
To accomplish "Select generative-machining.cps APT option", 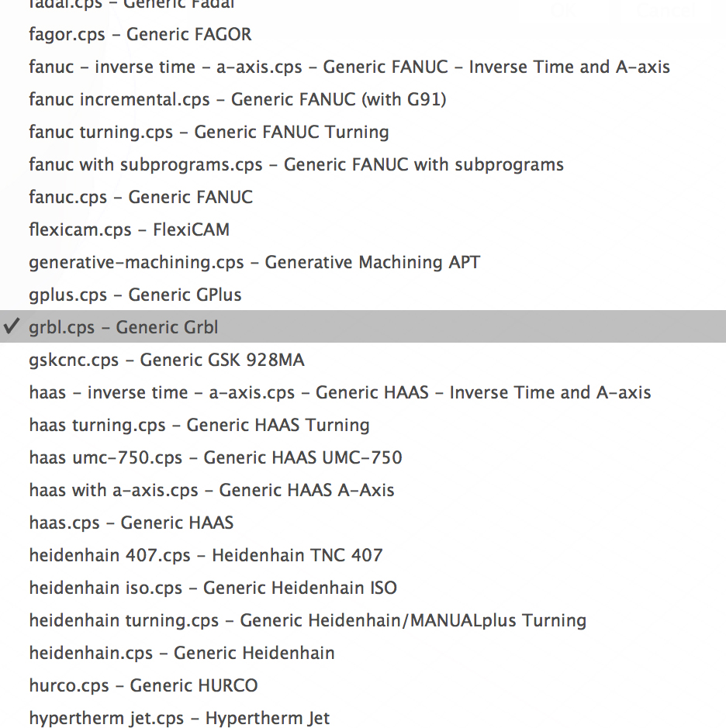I will click(x=254, y=262).
